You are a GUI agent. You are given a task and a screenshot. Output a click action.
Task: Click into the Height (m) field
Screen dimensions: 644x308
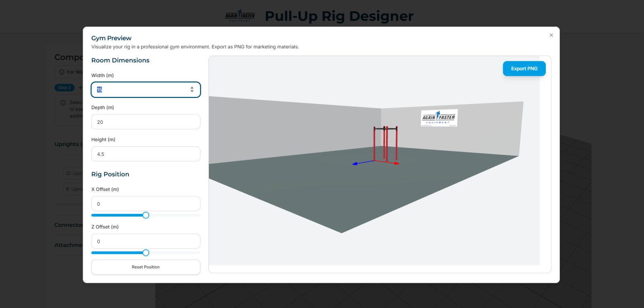146,154
